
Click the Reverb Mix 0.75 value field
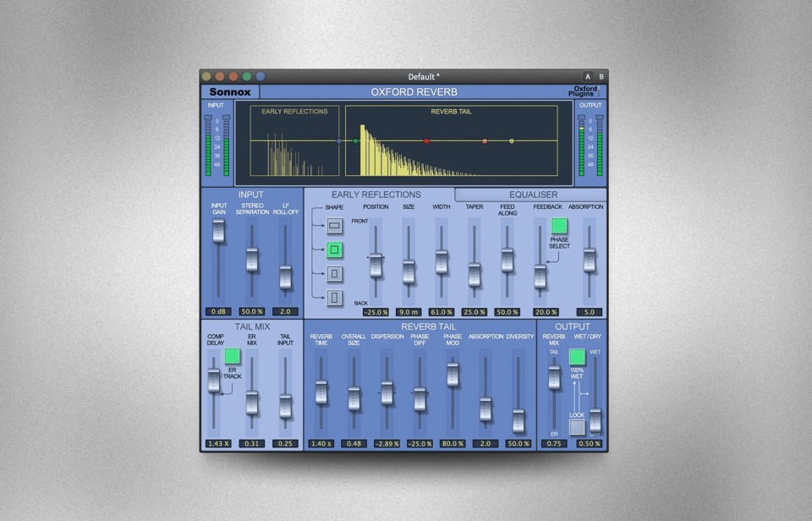554,444
